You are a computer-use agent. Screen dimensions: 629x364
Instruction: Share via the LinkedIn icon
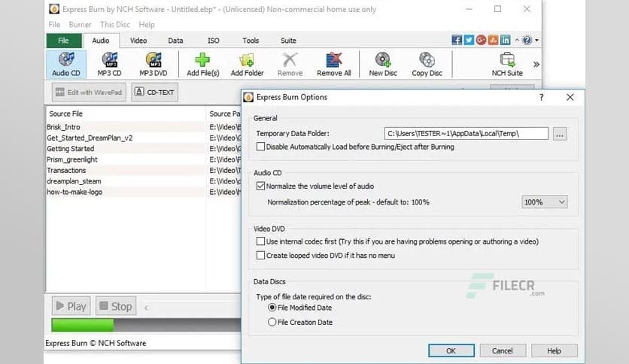pyautogui.click(x=506, y=40)
